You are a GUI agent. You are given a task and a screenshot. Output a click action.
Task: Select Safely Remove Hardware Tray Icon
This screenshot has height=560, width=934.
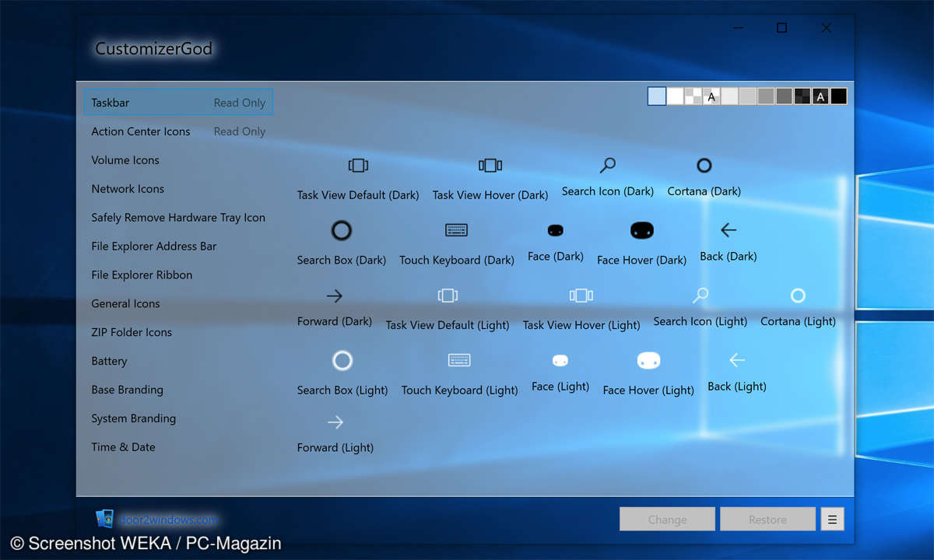[178, 218]
